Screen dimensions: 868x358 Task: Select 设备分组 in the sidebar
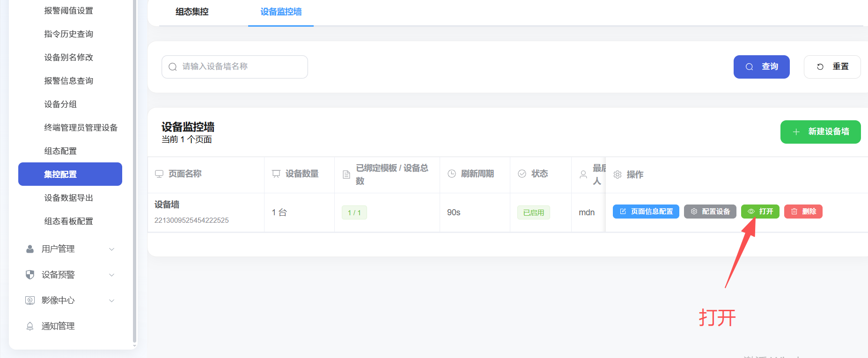click(x=60, y=104)
